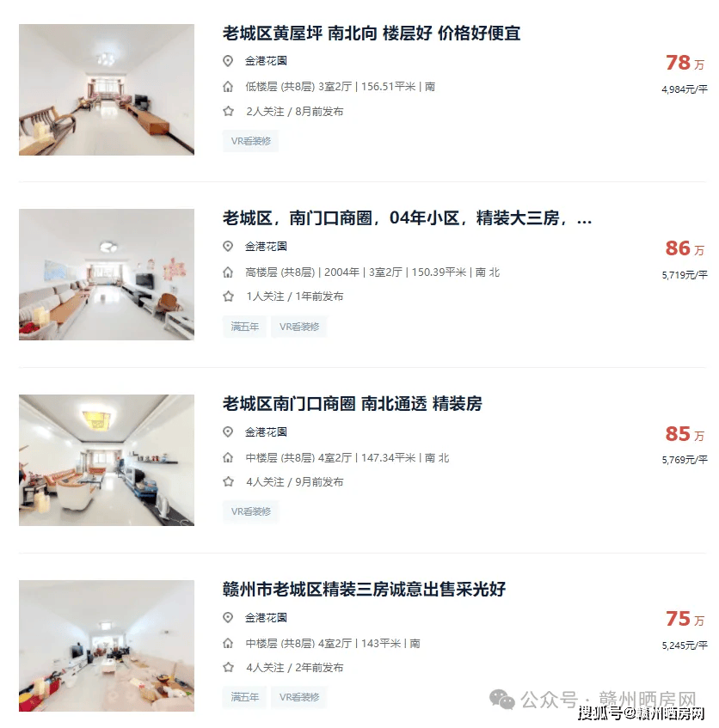719x728 pixels.
Task: Click the house icon beside 低楼层 (共8层)
Action: click(228, 86)
